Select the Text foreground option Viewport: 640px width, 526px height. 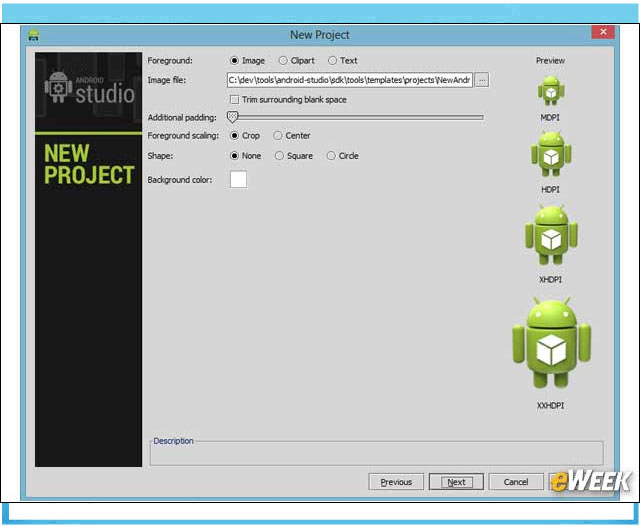point(333,60)
